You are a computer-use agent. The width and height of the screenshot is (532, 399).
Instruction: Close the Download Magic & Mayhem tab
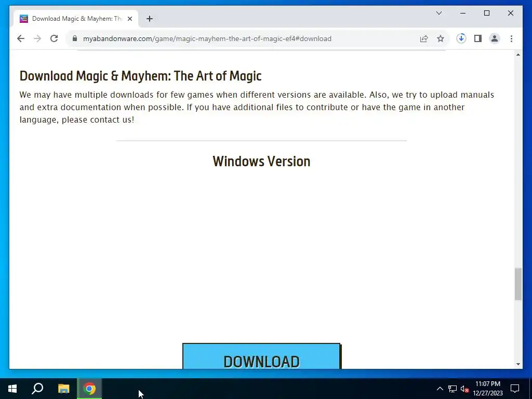129,19
